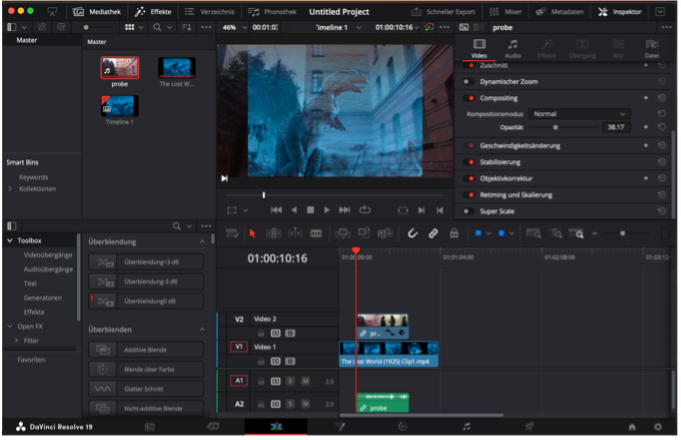Play the timeline in reverse
The image size is (681, 440).
[x=294, y=210]
